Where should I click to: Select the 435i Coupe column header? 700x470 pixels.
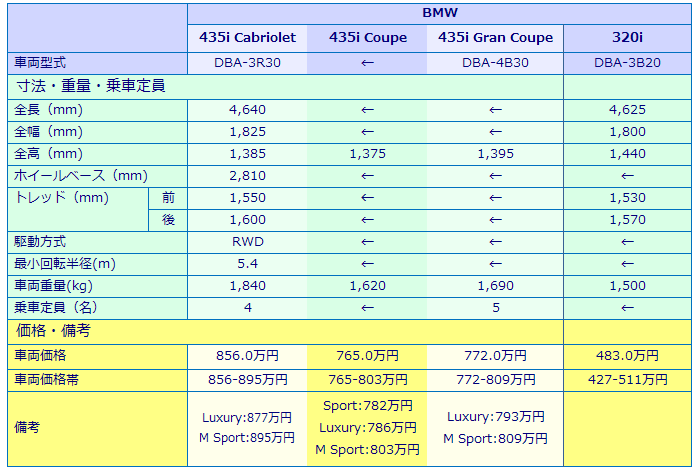(x=367, y=38)
